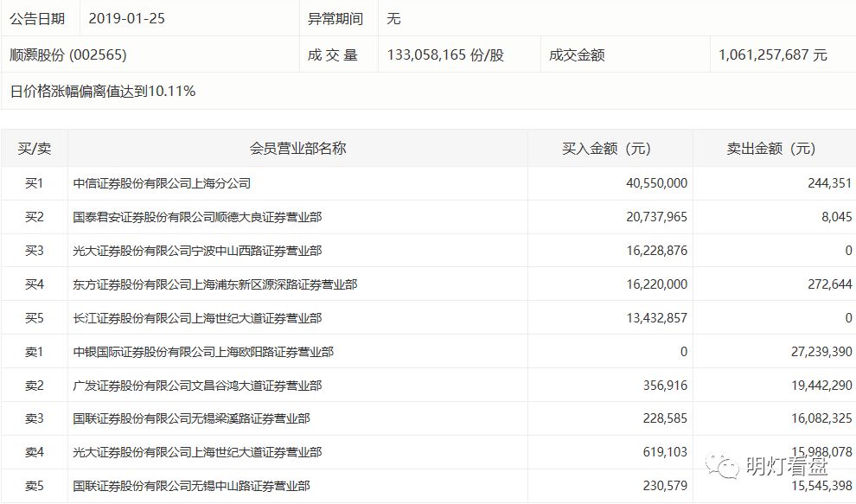Click the 会员营业部名称 column header

[297, 149]
